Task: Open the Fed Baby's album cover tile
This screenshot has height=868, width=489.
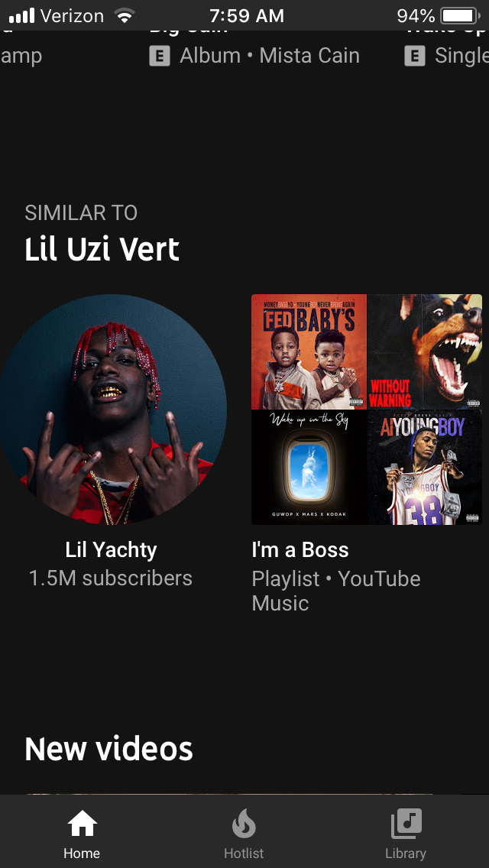Action: click(x=309, y=351)
